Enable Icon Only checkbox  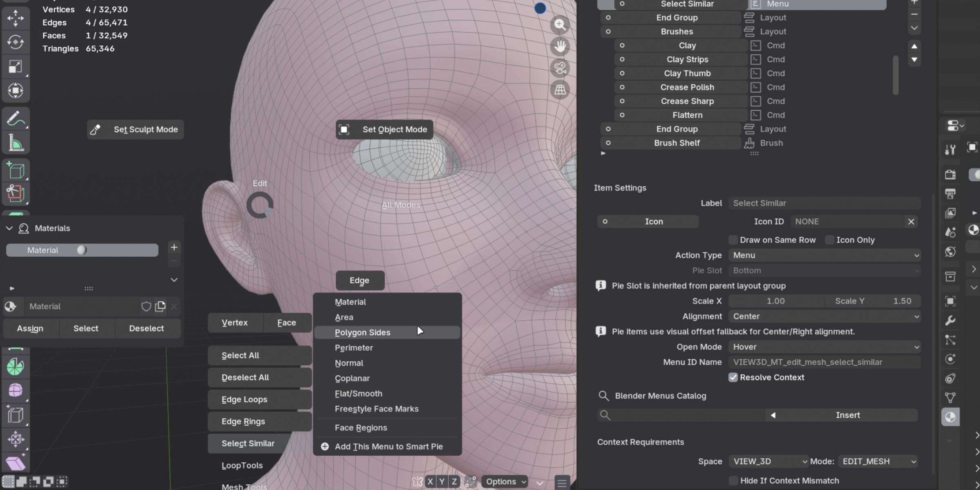[x=829, y=240]
